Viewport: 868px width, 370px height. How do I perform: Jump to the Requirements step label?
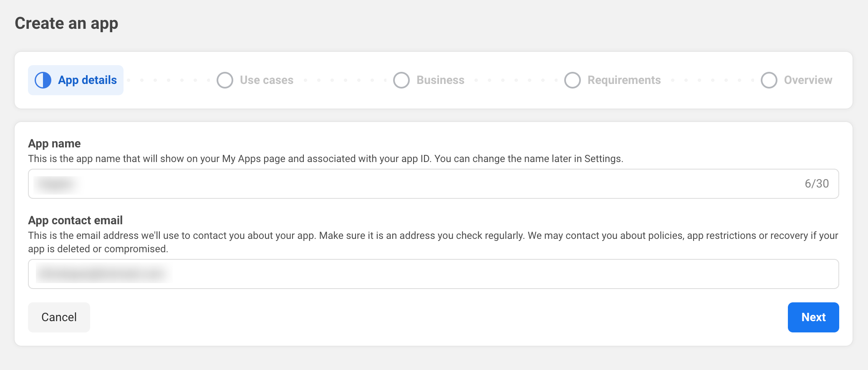click(624, 80)
